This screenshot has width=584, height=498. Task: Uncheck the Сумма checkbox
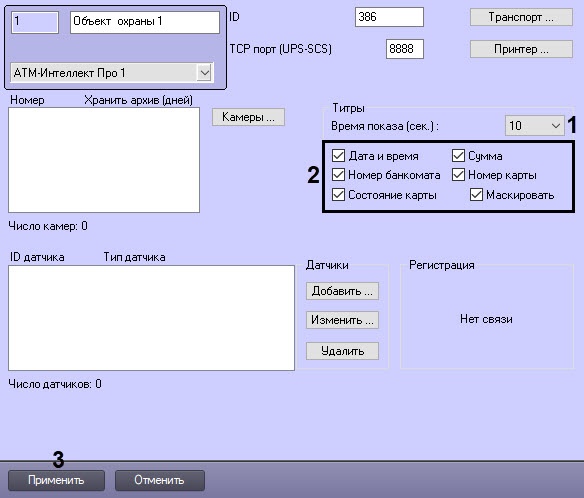pos(458,156)
